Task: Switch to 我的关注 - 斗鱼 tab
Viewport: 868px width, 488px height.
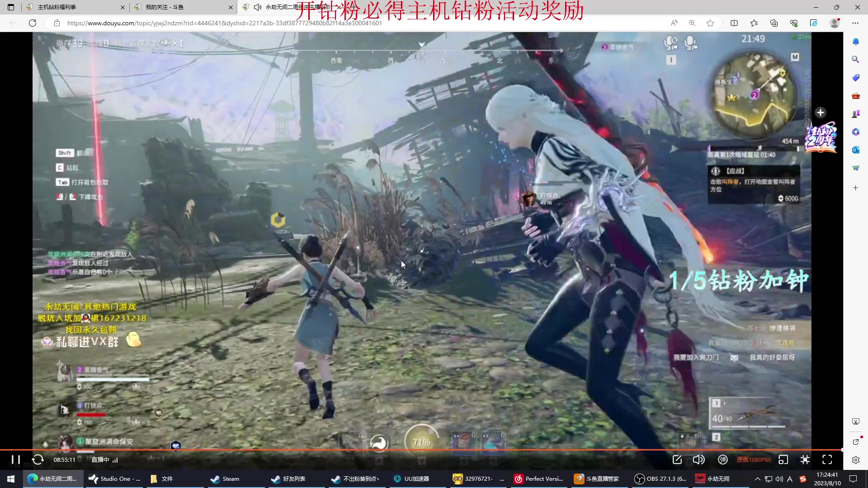Action: coord(183,7)
